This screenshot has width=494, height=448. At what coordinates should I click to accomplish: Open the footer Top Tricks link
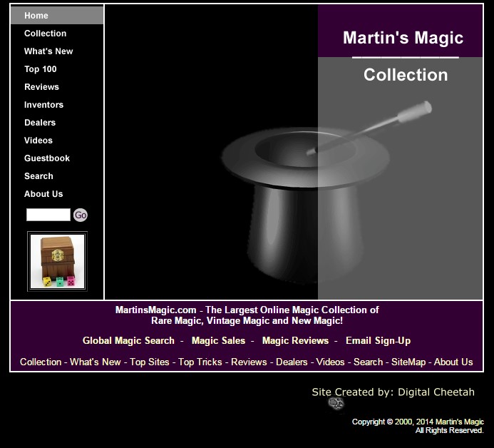tap(200, 362)
